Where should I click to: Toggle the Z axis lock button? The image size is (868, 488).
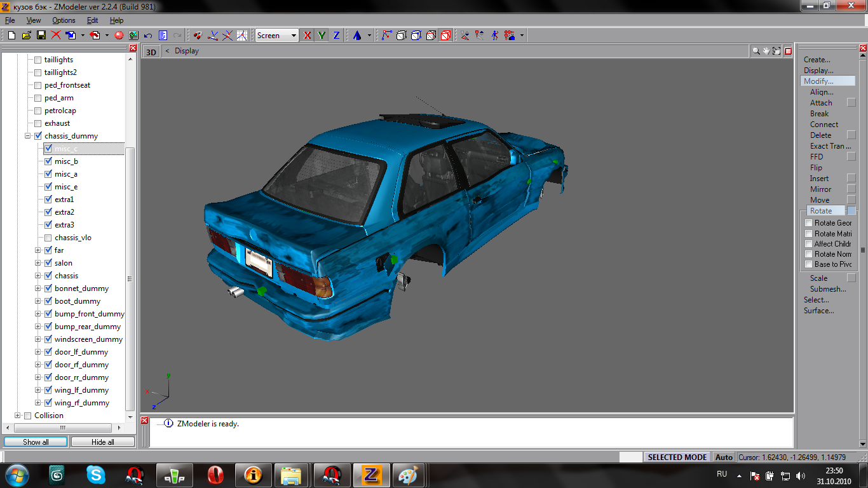point(336,36)
